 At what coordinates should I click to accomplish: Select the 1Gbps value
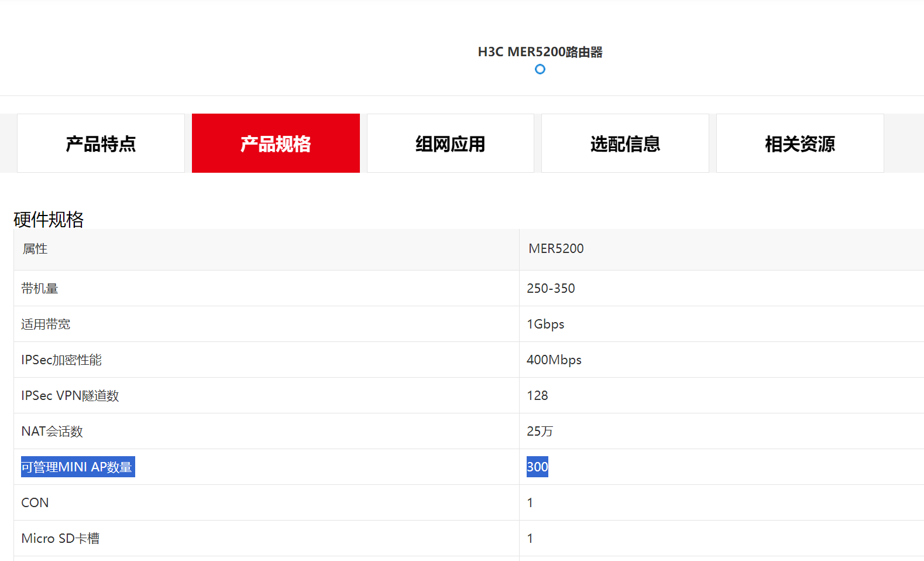click(x=545, y=324)
